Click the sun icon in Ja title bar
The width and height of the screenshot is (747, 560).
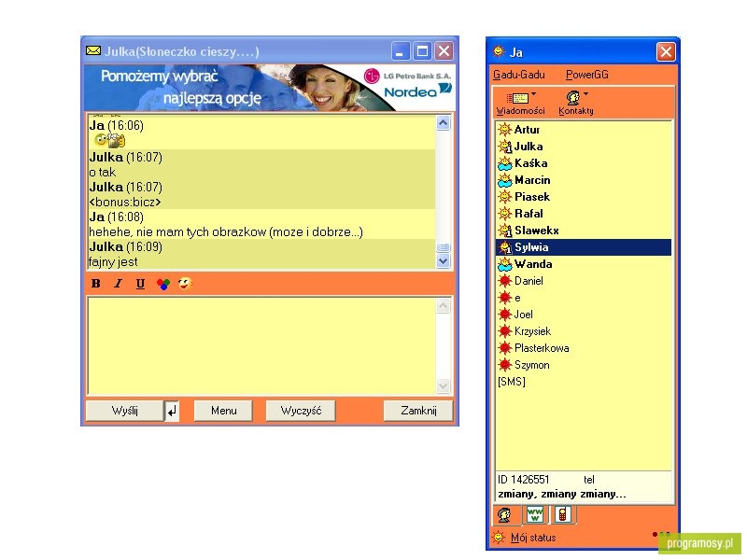pyautogui.click(x=499, y=51)
